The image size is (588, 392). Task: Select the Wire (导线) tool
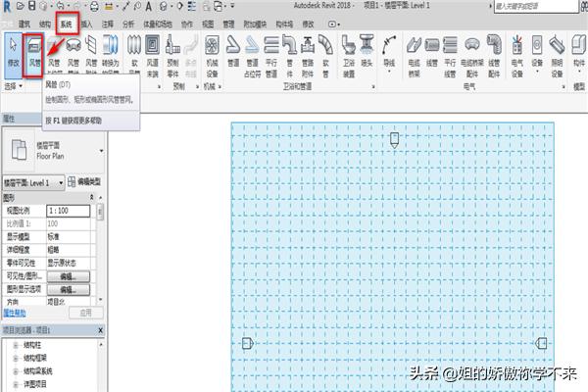point(389,53)
